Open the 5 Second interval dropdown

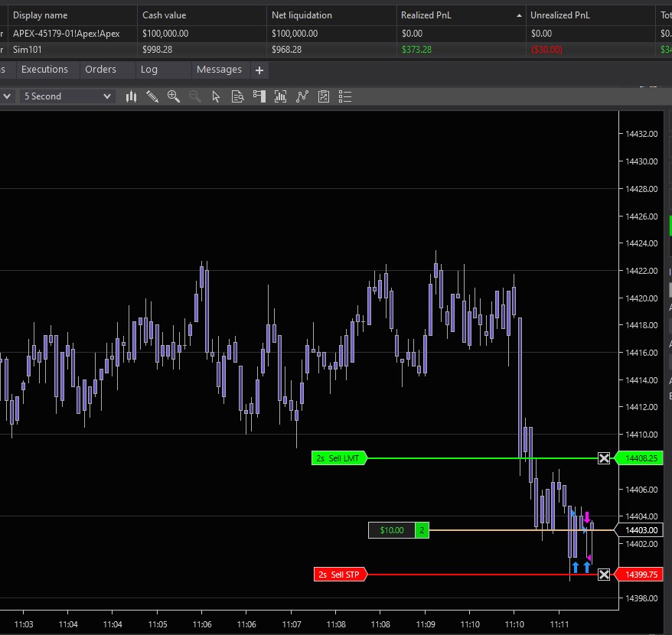tap(67, 96)
